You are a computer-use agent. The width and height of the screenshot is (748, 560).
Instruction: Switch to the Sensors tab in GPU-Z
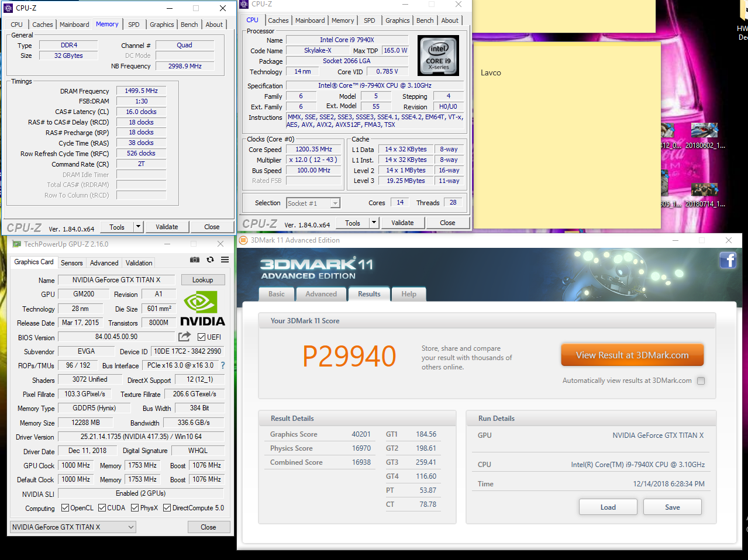72,263
